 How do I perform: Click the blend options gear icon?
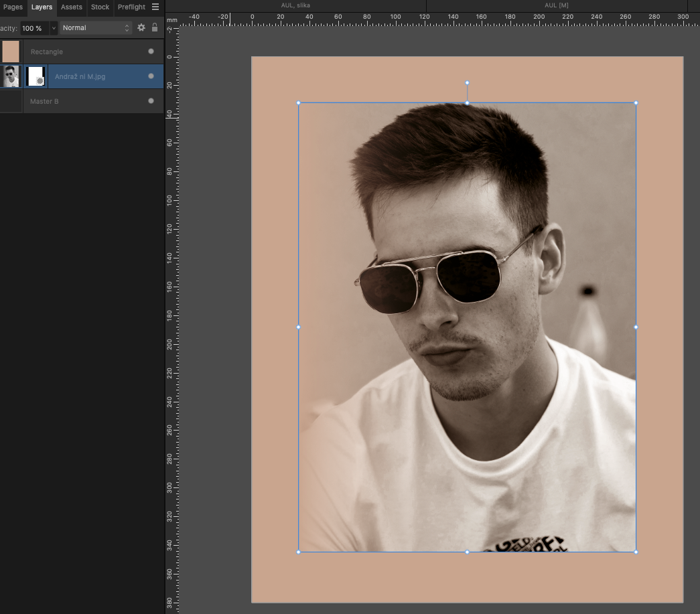coord(141,27)
